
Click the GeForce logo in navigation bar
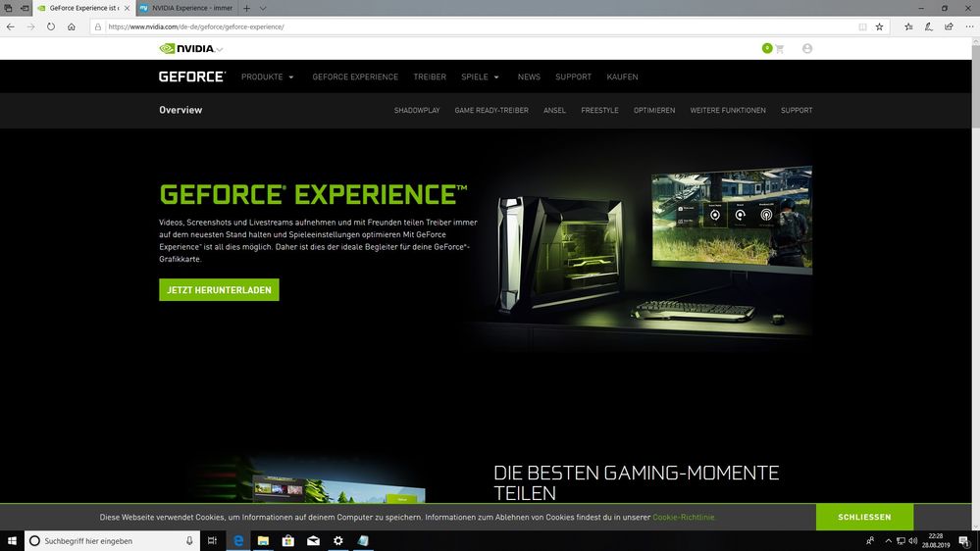[192, 76]
